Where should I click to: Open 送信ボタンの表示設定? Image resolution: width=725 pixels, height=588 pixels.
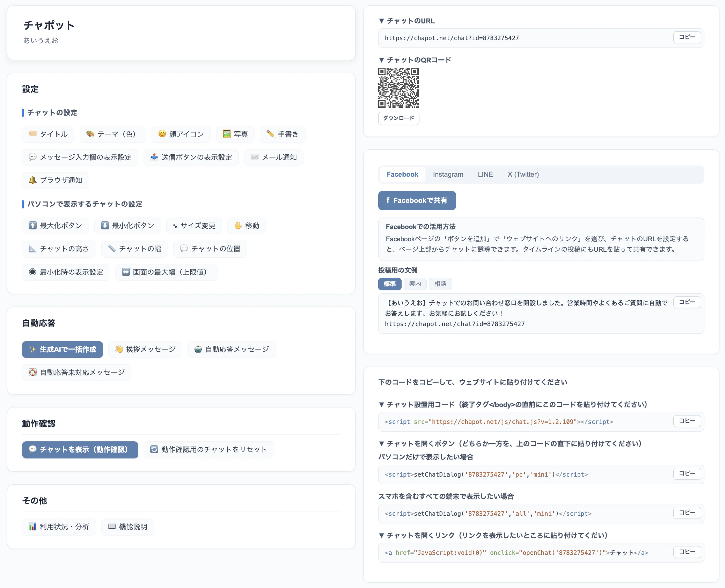(191, 157)
